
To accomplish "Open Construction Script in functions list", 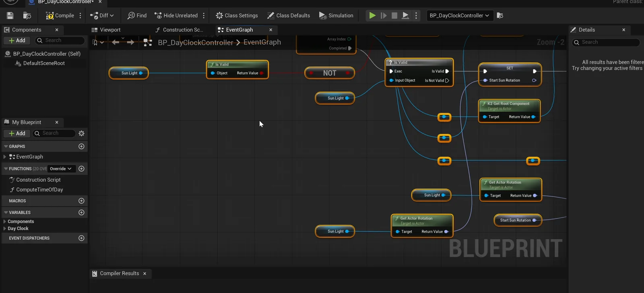I will point(38,180).
